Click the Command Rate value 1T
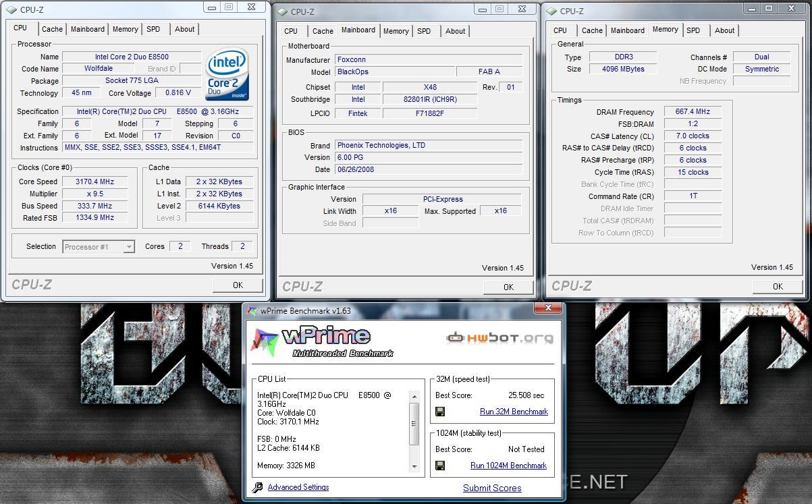The width and height of the screenshot is (812, 504). click(693, 196)
